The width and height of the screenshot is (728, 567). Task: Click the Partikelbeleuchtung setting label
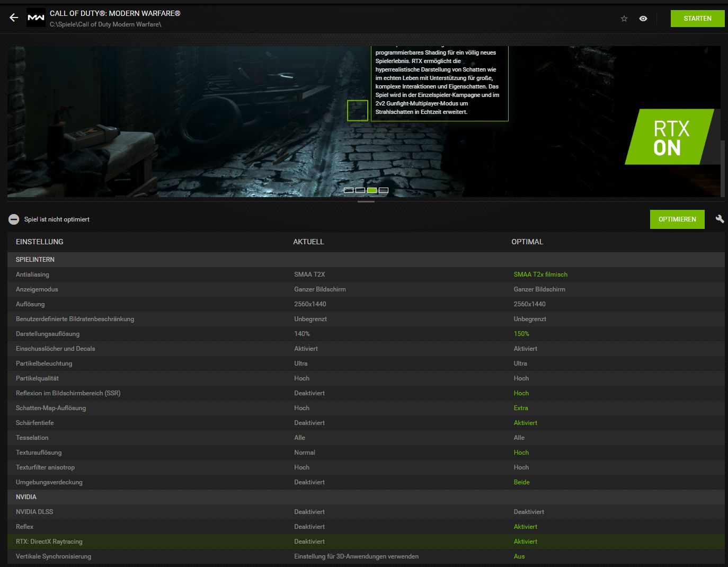pyautogui.click(x=44, y=364)
